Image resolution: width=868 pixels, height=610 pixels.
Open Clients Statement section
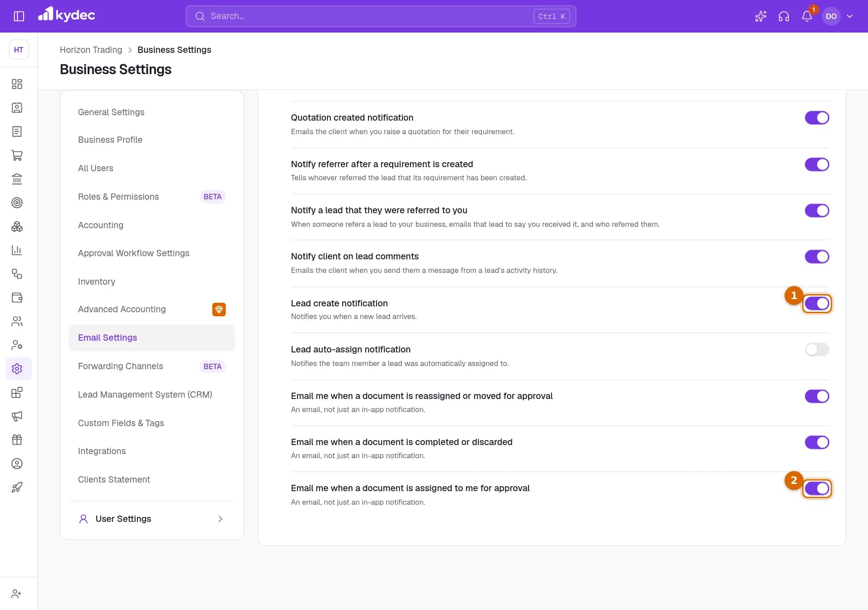(x=152, y=479)
